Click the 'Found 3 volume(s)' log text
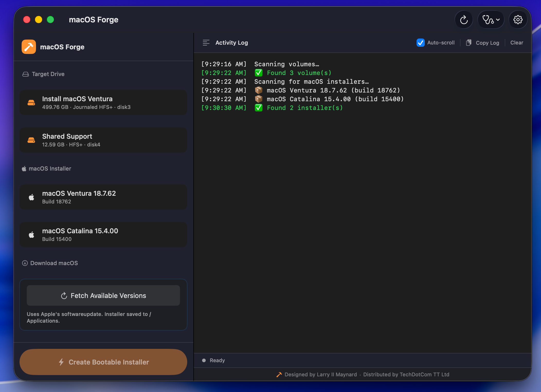 [299, 73]
